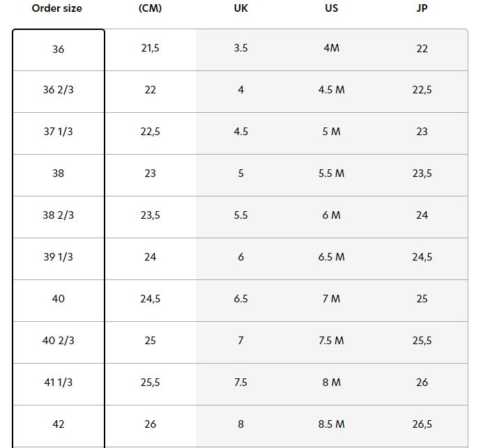Select US size 8.5 M cell
The width and height of the screenshot is (483, 448).
coord(332,424)
